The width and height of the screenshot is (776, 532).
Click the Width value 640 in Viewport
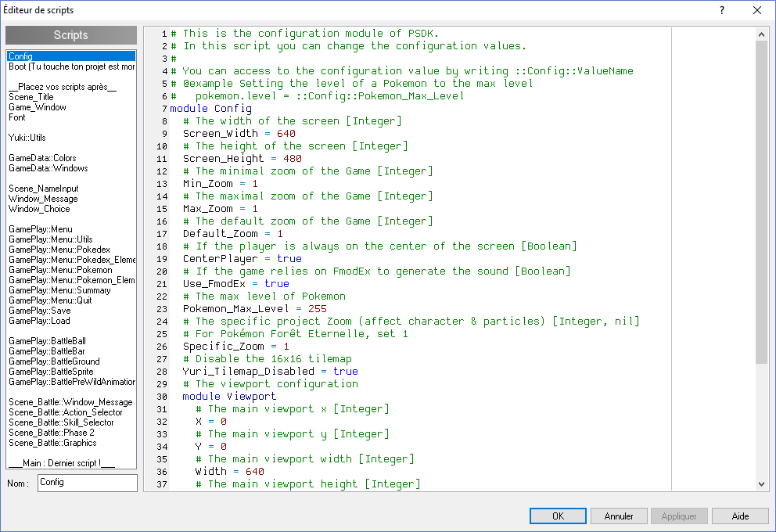click(255, 472)
